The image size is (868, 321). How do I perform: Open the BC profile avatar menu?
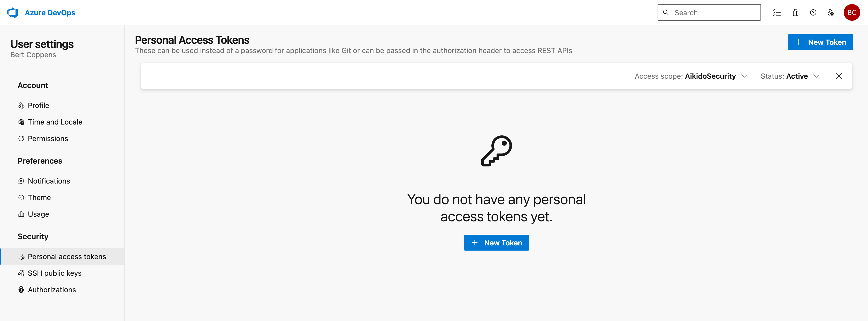click(852, 12)
